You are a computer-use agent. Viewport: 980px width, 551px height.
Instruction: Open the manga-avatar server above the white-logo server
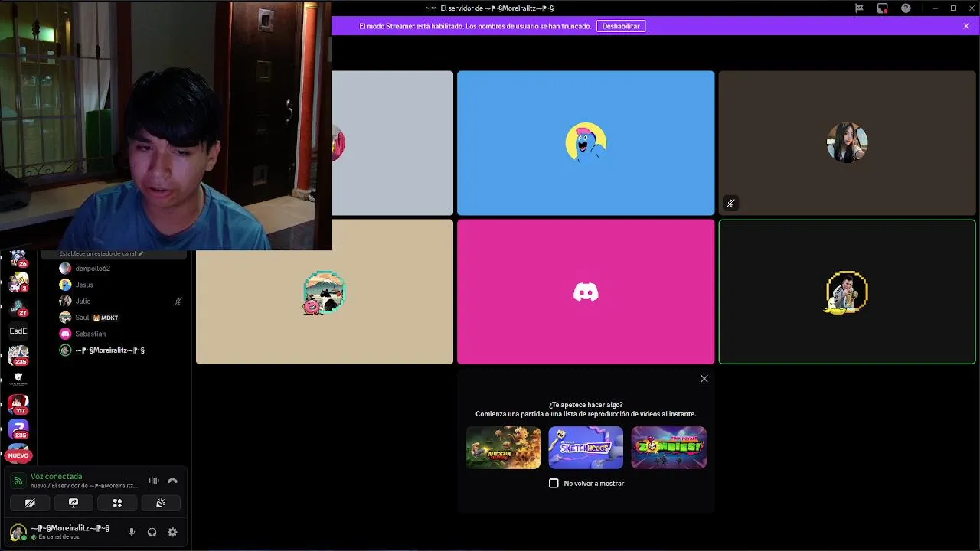pos(18,356)
